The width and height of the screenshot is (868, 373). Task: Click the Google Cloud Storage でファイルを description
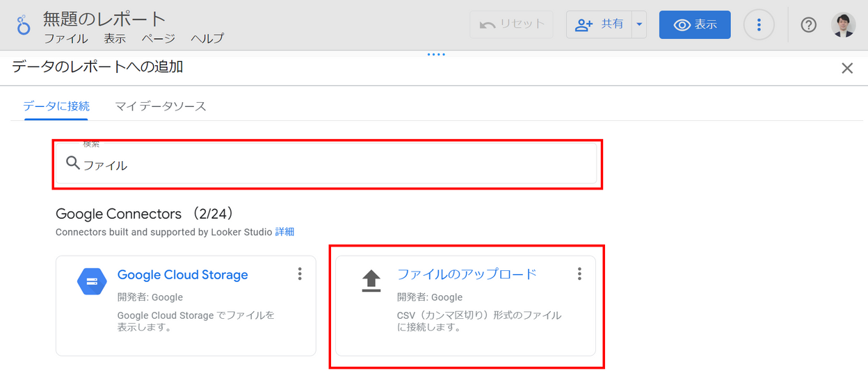(x=196, y=321)
